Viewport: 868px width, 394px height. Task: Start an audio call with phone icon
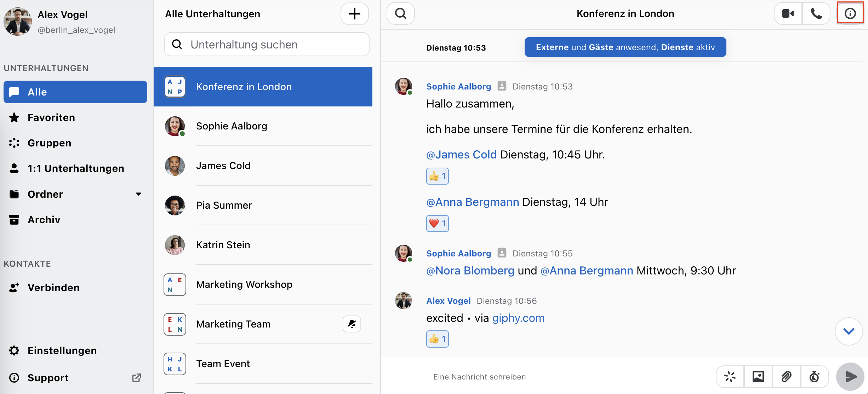(816, 14)
